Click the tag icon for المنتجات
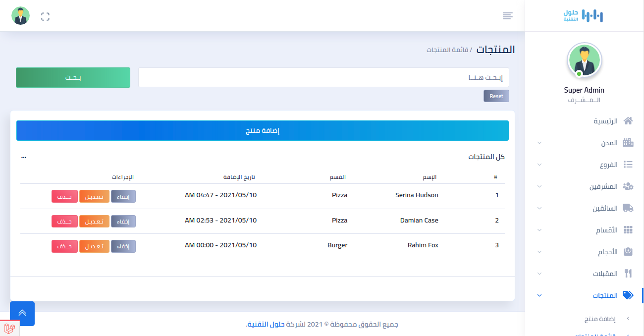 click(x=628, y=295)
